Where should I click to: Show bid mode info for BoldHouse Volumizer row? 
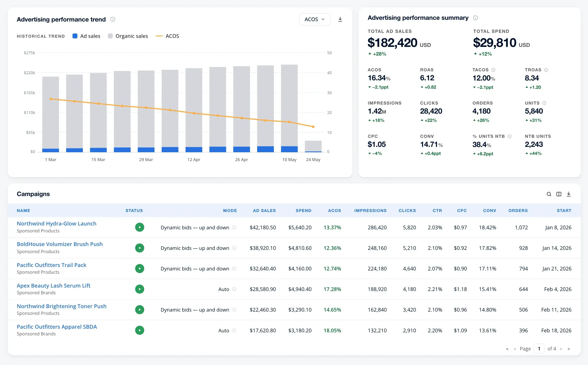pos(234,248)
